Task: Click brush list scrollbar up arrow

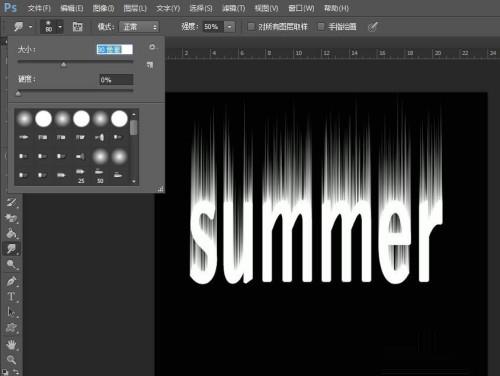Action: click(134, 114)
